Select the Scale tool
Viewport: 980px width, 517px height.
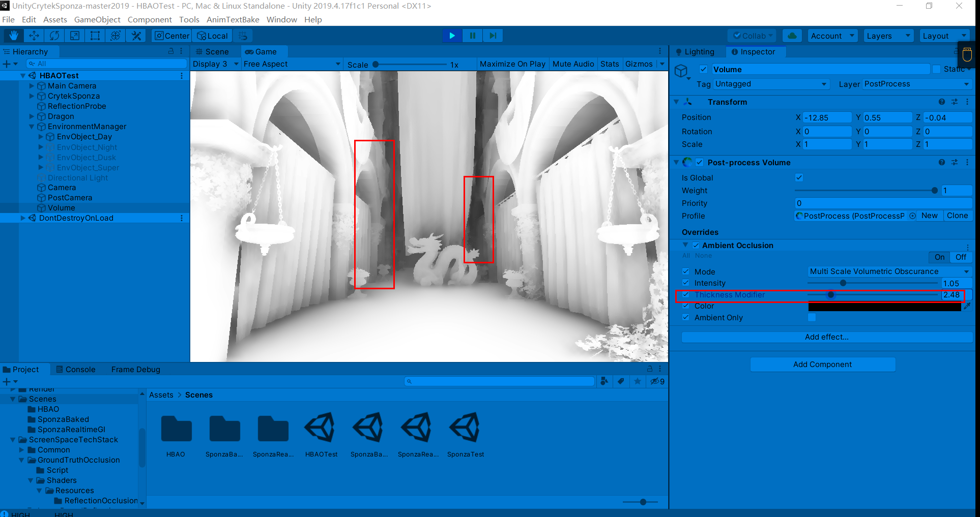point(75,36)
